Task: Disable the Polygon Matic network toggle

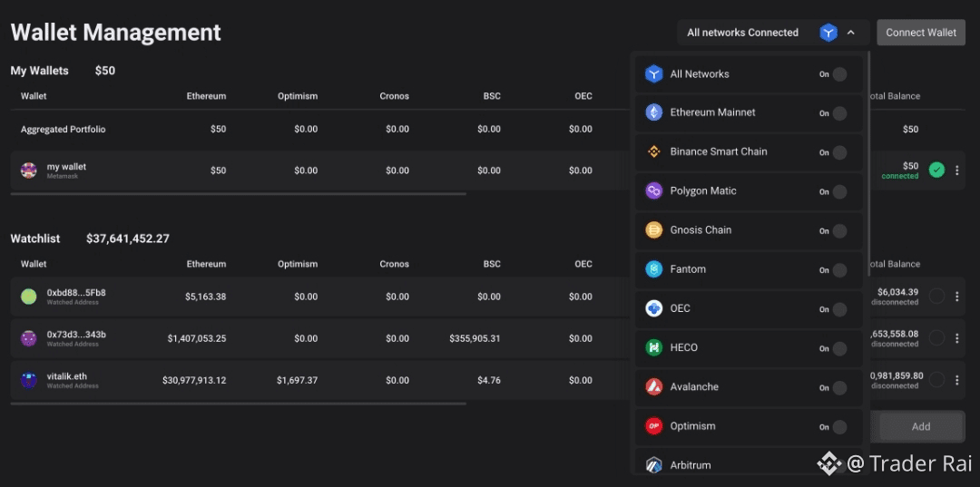Action: click(x=838, y=191)
